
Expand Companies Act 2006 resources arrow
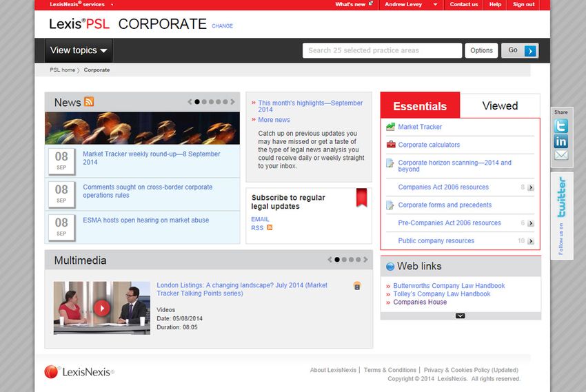(x=531, y=187)
